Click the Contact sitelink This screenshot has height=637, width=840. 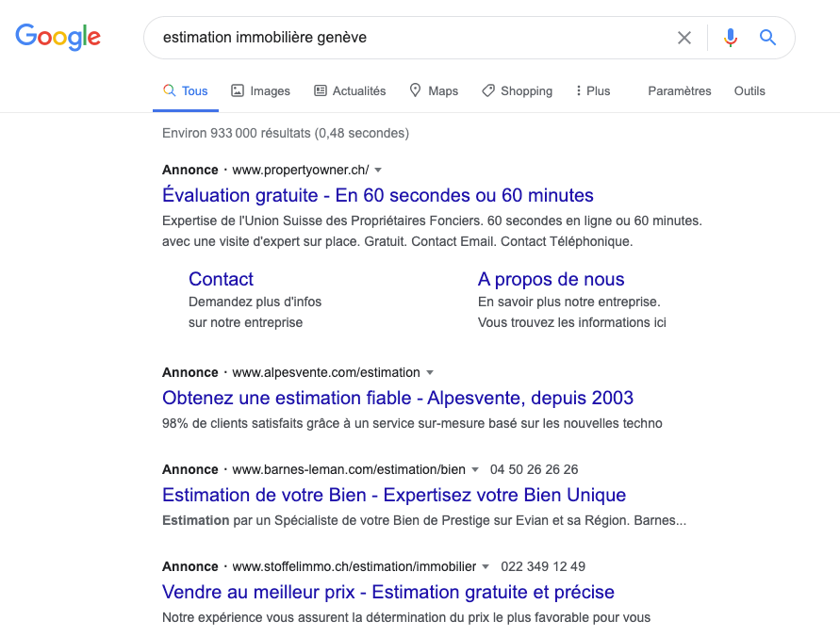click(221, 279)
